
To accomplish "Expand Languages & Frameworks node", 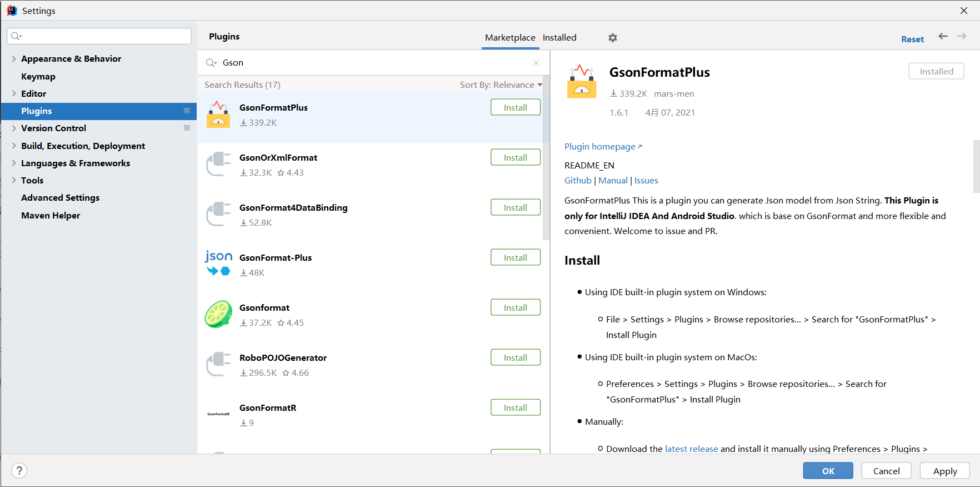I will (x=14, y=163).
